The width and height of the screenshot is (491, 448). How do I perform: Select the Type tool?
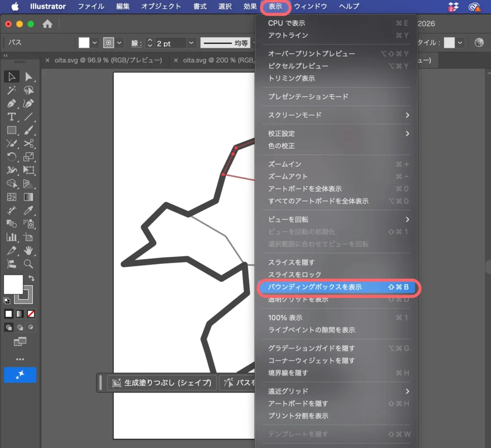pos(11,117)
